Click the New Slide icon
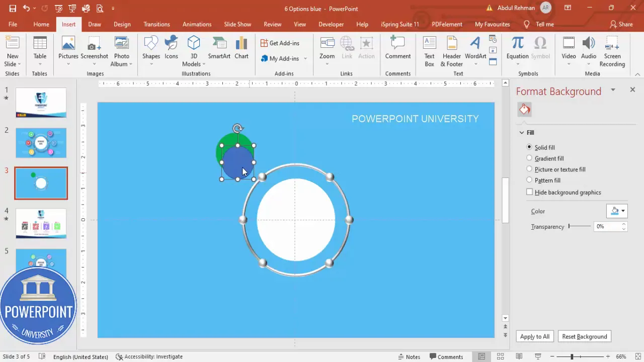644x362 pixels. 13,43
